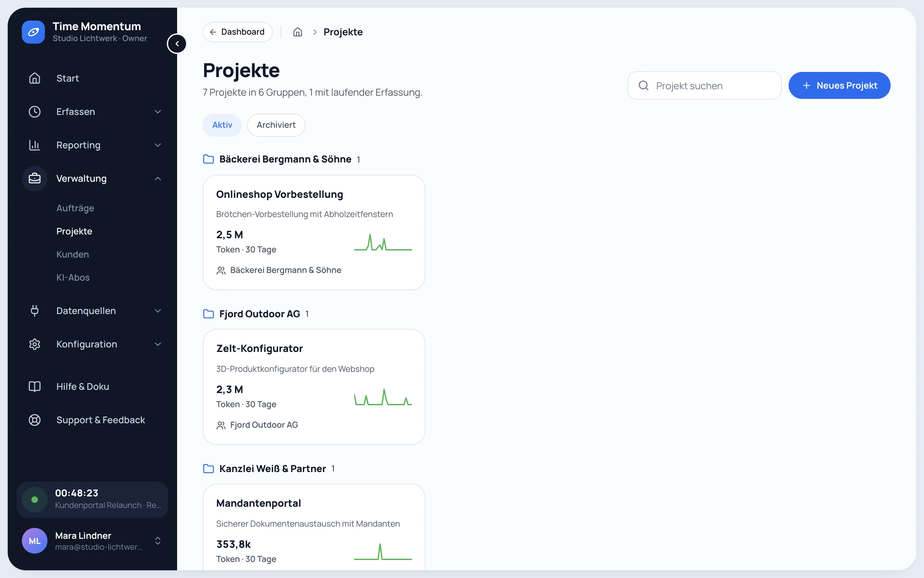Click the Konfiguration gear icon
This screenshot has height=578, width=924.
click(x=35, y=344)
